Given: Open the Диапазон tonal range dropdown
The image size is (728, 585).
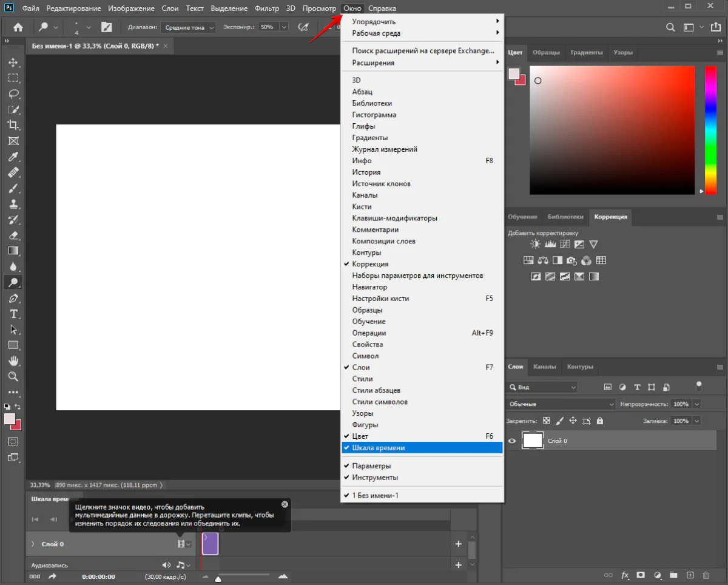Looking at the screenshot, I should tap(187, 27).
